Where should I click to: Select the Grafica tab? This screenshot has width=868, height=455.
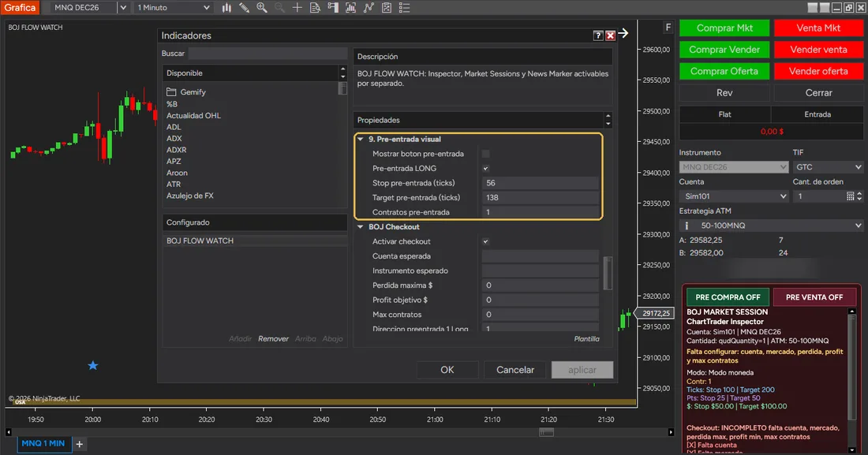pos(20,8)
